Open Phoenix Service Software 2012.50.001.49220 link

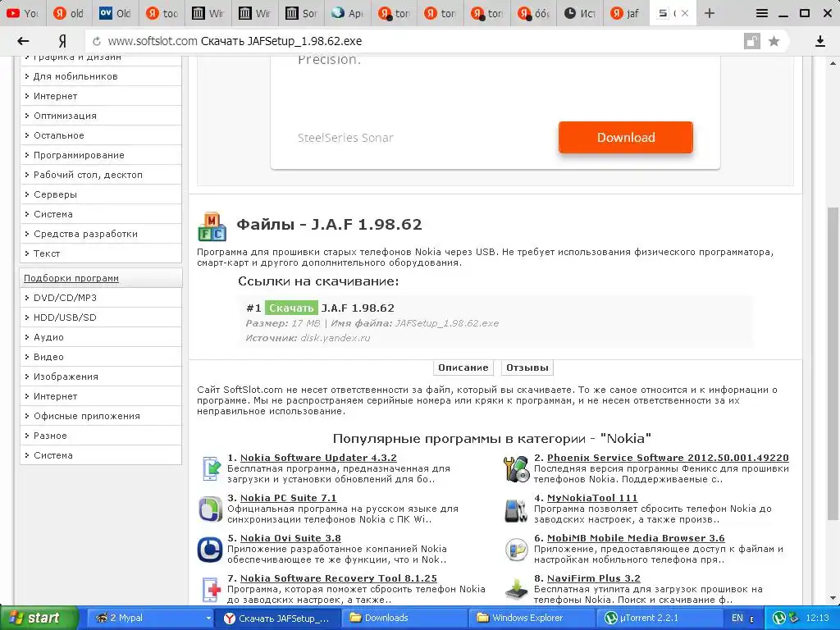(668, 458)
